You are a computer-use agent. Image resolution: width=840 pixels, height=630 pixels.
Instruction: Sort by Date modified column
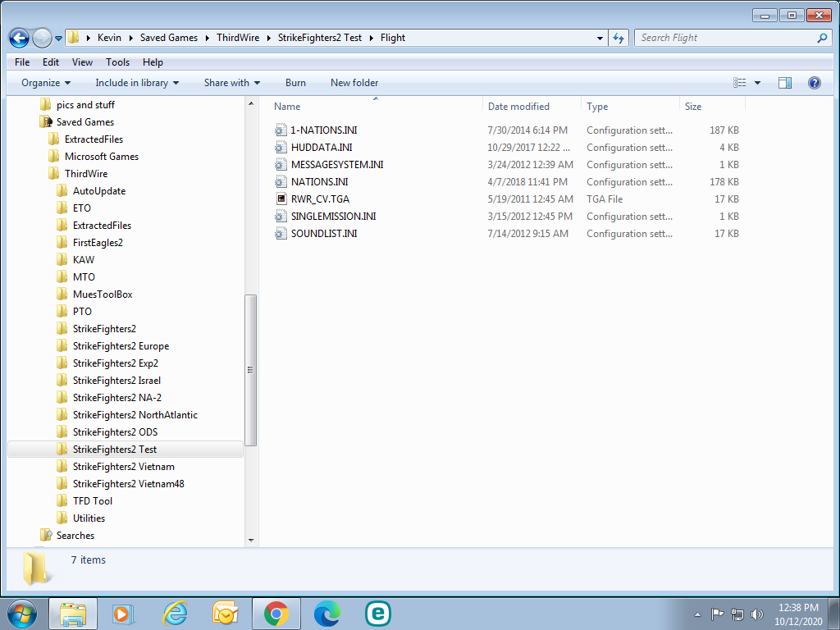pos(532,107)
